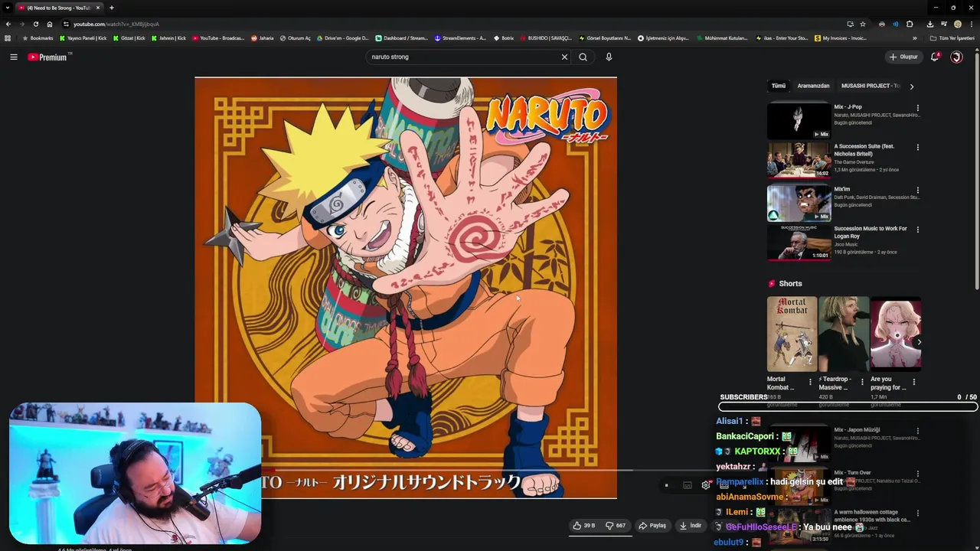Open Mix - J-Pop video title
Image resolution: width=980 pixels, height=551 pixels.
tap(848, 107)
